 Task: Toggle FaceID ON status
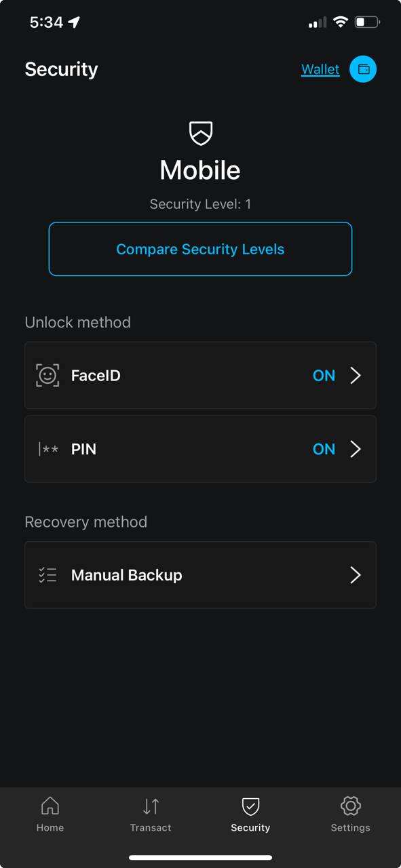(x=324, y=376)
